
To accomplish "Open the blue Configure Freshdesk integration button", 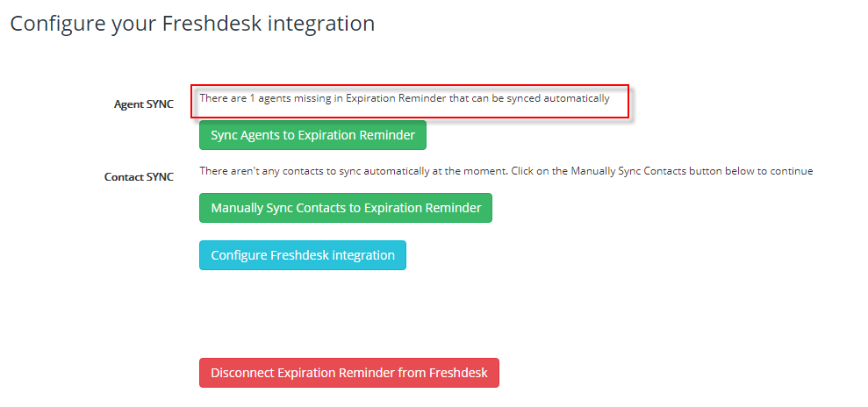I will pyautogui.click(x=303, y=255).
